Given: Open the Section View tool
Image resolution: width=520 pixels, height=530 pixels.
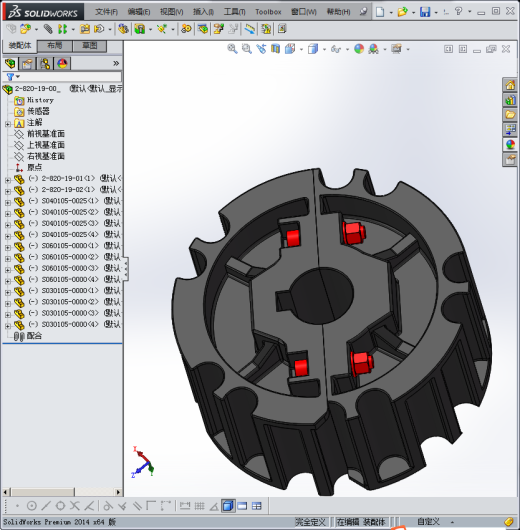Looking at the screenshot, I should (276, 49).
